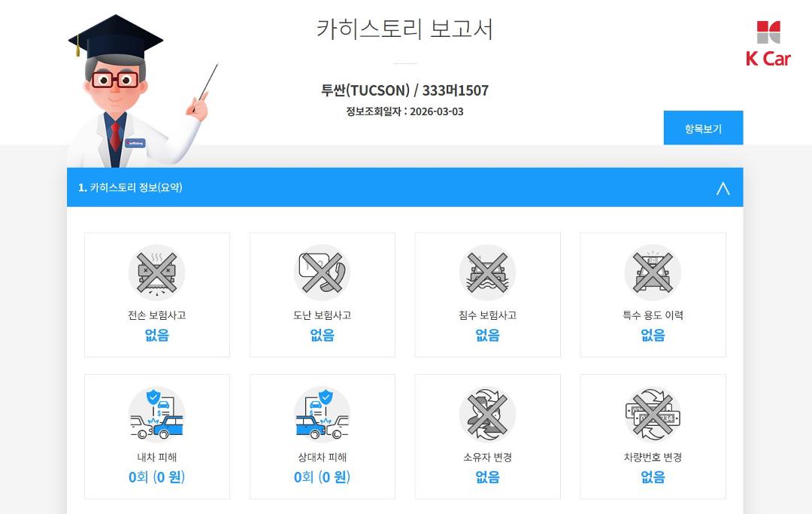Viewport: 812px width, 514px height.
Task: Click the 0회 (0 원) under 내차 피해
Action: [157, 476]
